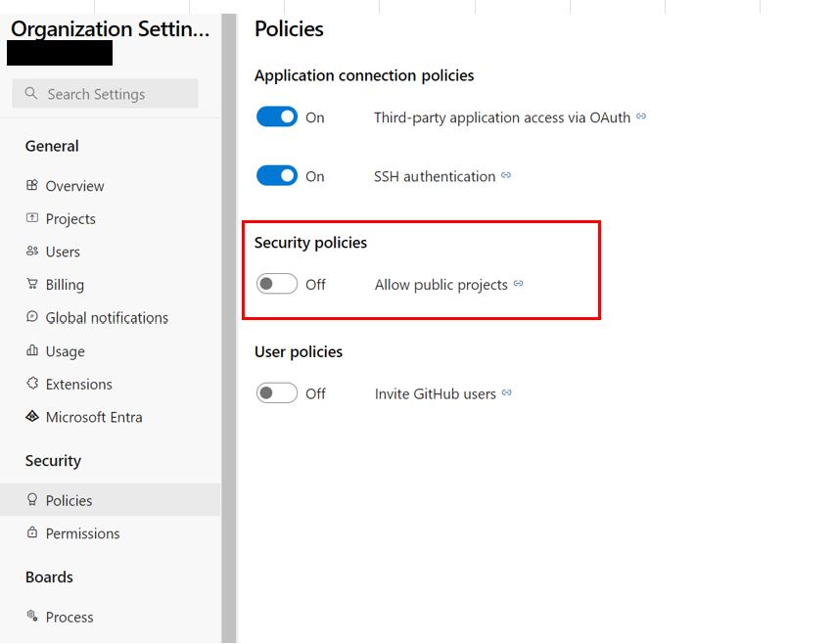834x644 pixels.
Task: Click the Billing cart icon
Action: pos(32,285)
